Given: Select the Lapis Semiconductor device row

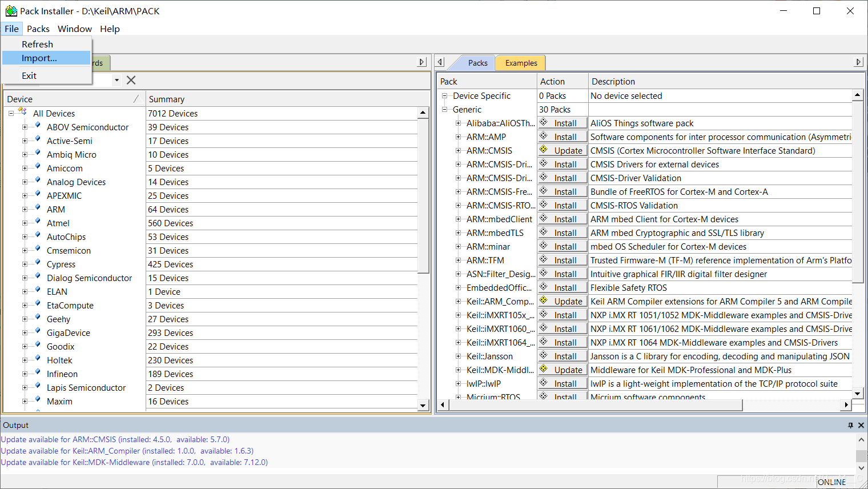Looking at the screenshot, I should pyautogui.click(x=210, y=387).
